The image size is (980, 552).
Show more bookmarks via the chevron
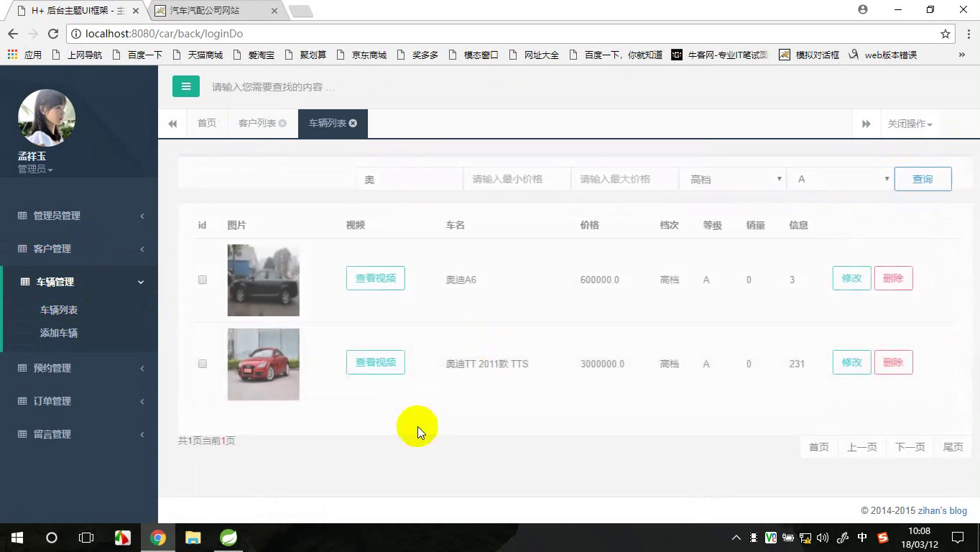(962, 55)
